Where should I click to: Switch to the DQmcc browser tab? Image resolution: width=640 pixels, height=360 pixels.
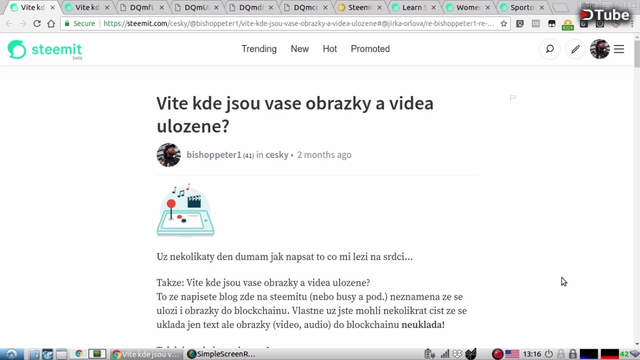pyautogui.click(x=305, y=7)
